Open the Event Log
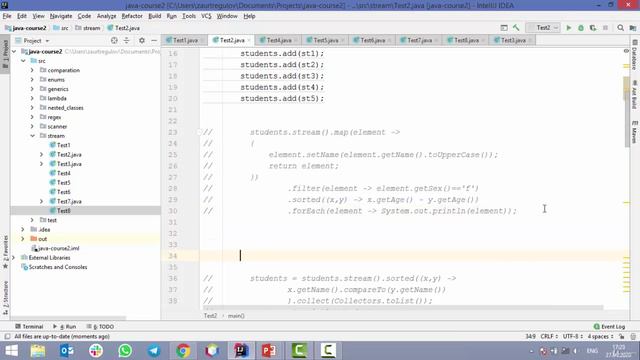Image resolution: width=640 pixels, height=360 pixels. 609,327
